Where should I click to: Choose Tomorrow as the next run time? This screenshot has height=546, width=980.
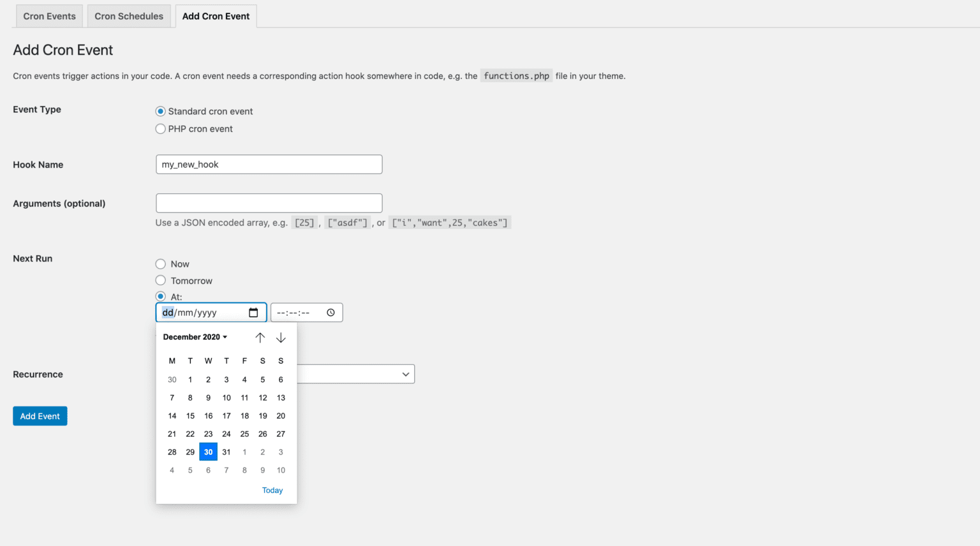(x=160, y=281)
